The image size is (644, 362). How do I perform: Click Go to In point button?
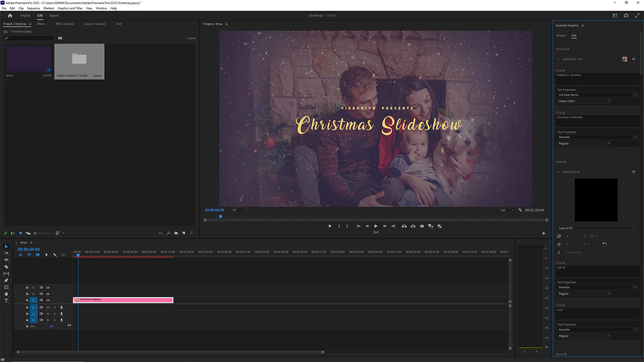pyautogui.click(x=358, y=226)
